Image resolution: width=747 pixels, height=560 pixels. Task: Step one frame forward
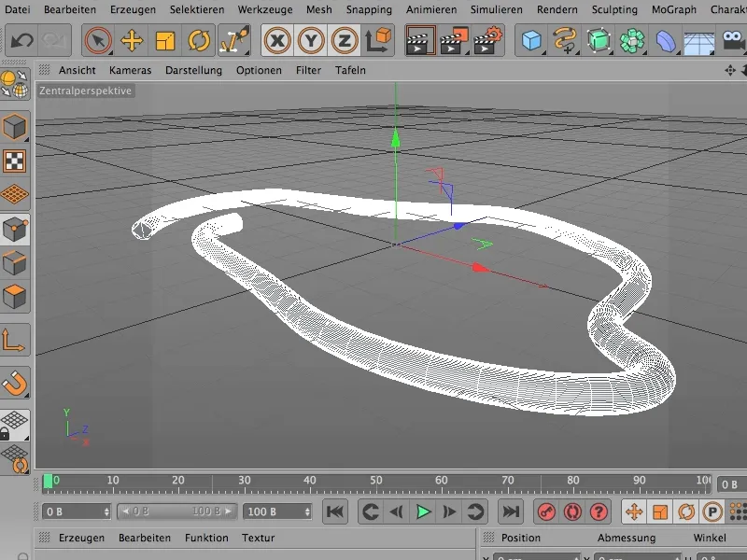point(449,511)
